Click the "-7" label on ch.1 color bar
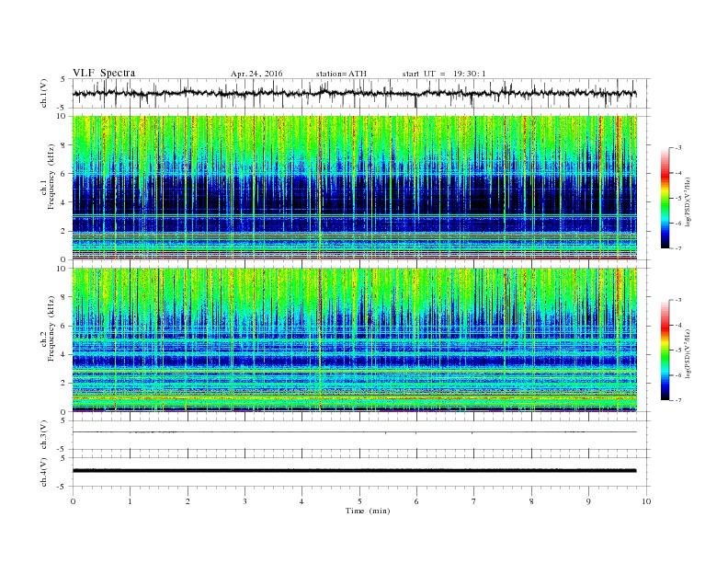 point(677,248)
